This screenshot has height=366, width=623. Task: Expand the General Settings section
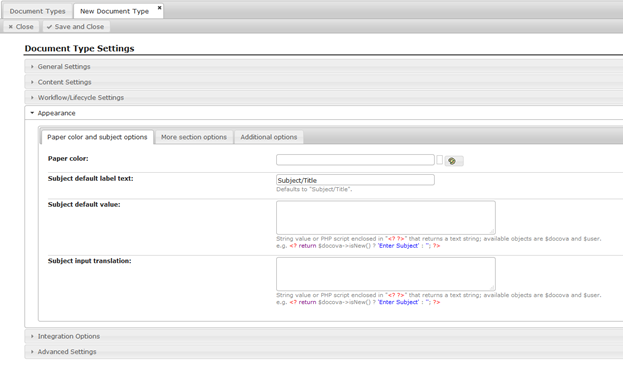323,66
